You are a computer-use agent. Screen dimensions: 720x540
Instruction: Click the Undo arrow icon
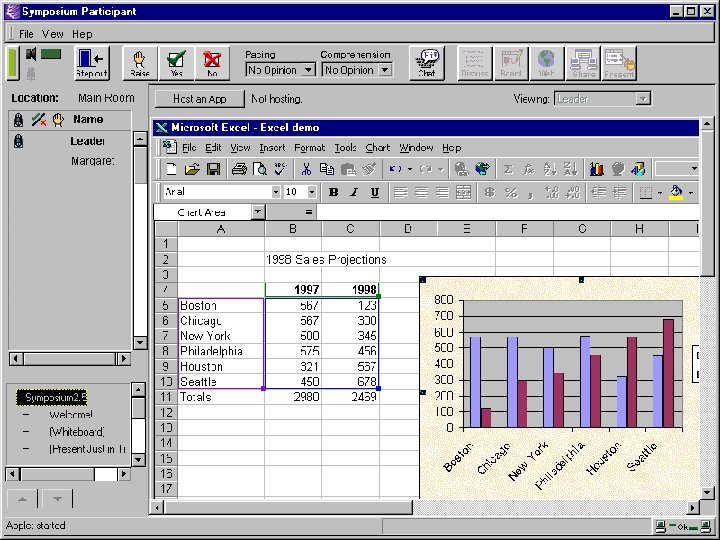395,169
